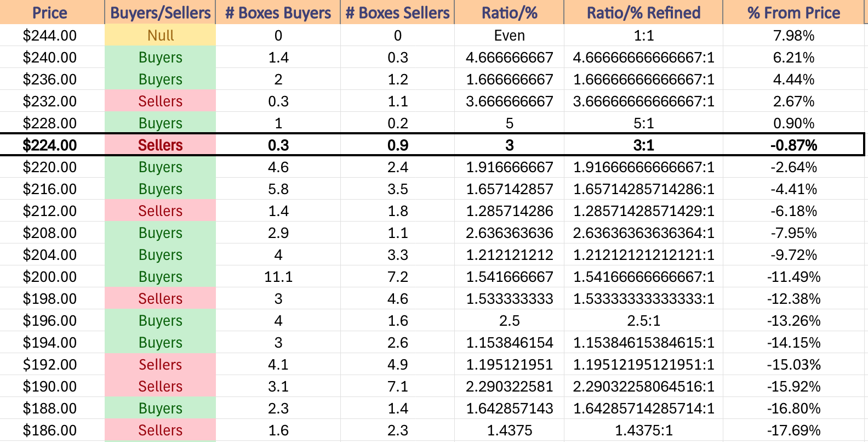Click the $228.00 price cell
This screenshot has height=442, width=868.
[x=52, y=123]
